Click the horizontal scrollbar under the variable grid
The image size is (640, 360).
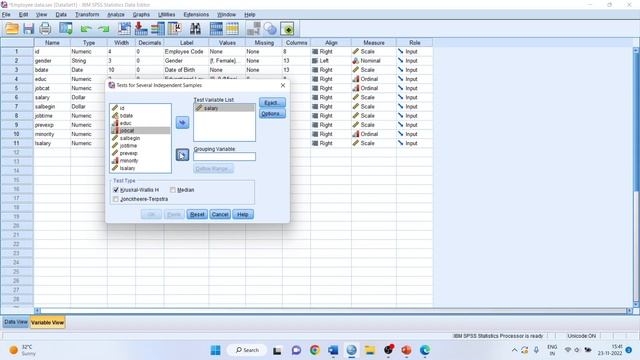pyautogui.click(x=333, y=311)
